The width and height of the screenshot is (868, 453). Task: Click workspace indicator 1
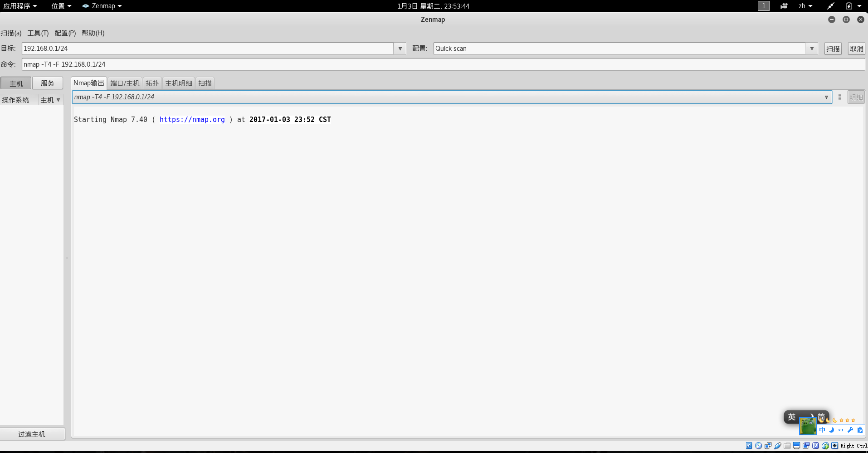pyautogui.click(x=764, y=6)
